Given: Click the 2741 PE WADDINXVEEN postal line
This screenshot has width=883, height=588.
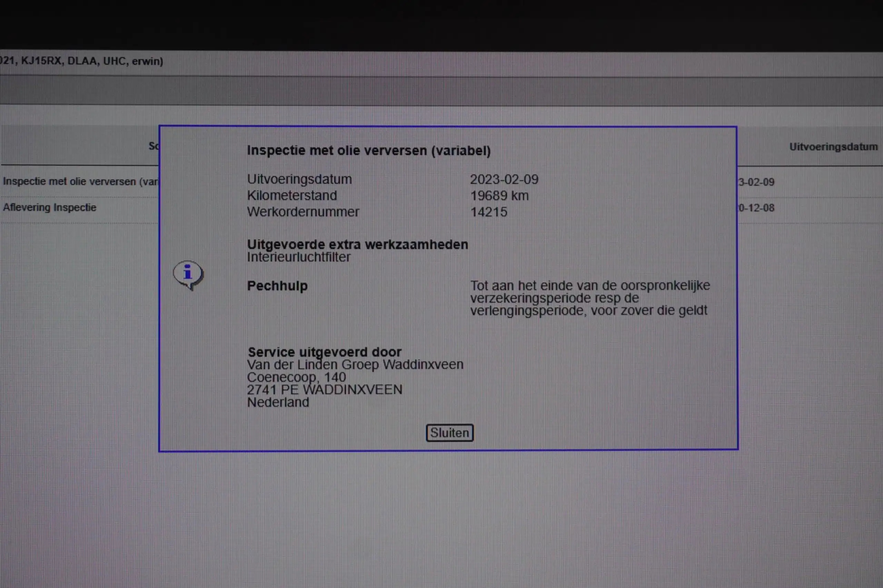Looking at the screenshot, I should (325, 389).
